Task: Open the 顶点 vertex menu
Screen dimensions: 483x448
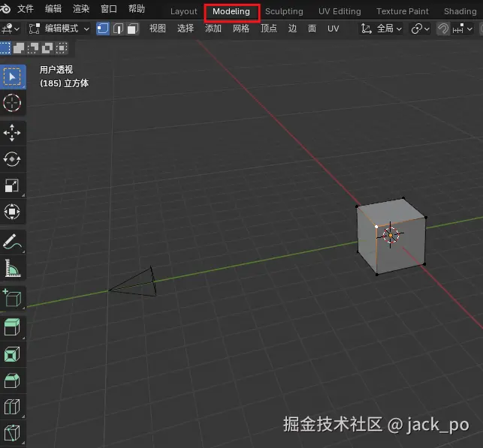Action: tap(269, 29)
